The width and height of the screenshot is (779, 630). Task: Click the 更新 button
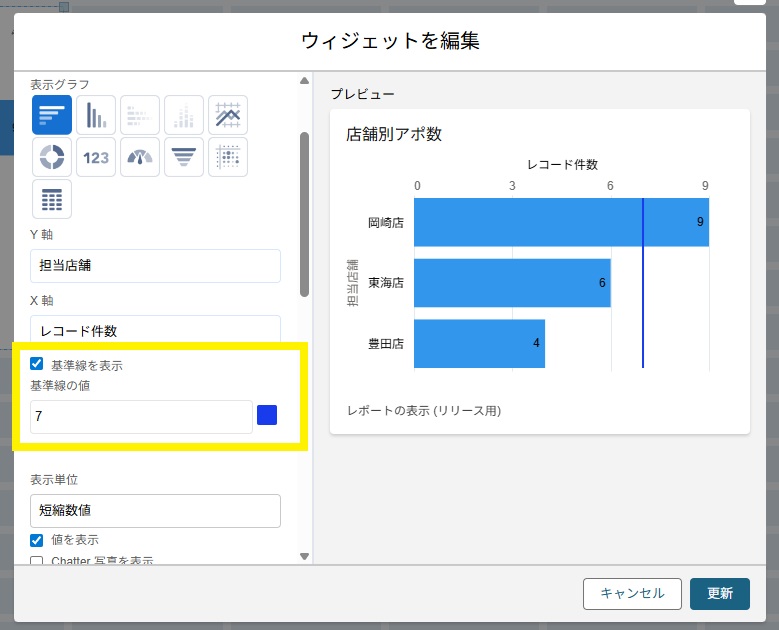point(720,593)
